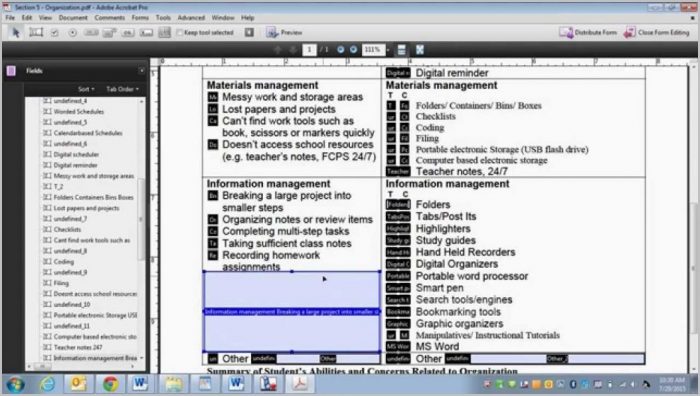Viewport: 700px width, 396px height.
Task: Open the Sort dropdown in Fields panel
Action: point(86,89)
